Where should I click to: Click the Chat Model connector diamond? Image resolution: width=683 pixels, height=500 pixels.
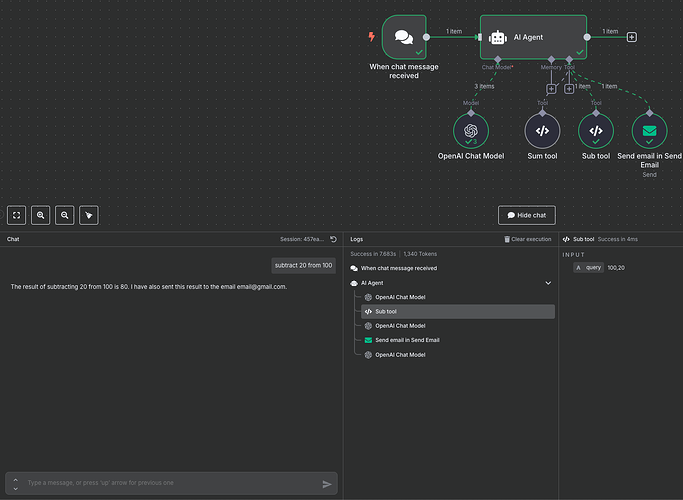(498, 59)
